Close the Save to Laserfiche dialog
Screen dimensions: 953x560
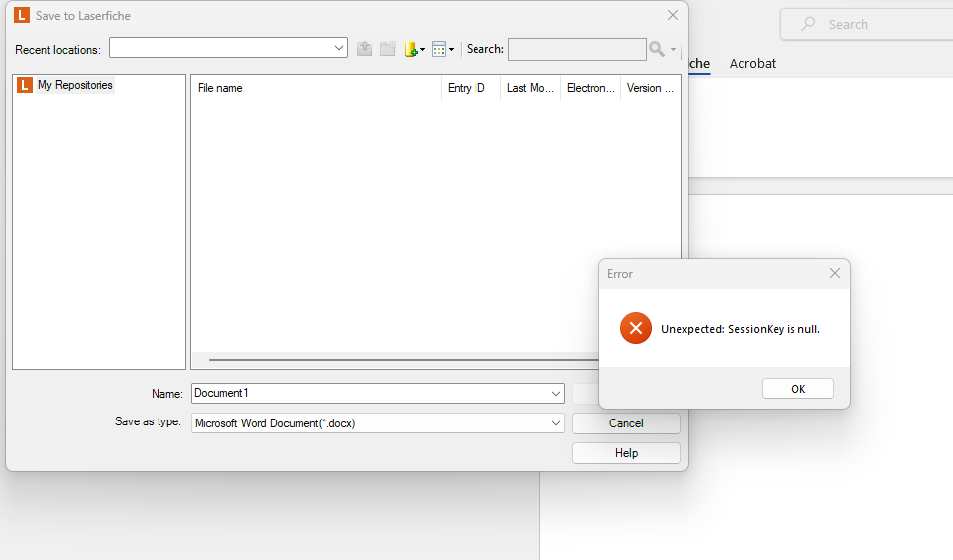tap(672, 15)
